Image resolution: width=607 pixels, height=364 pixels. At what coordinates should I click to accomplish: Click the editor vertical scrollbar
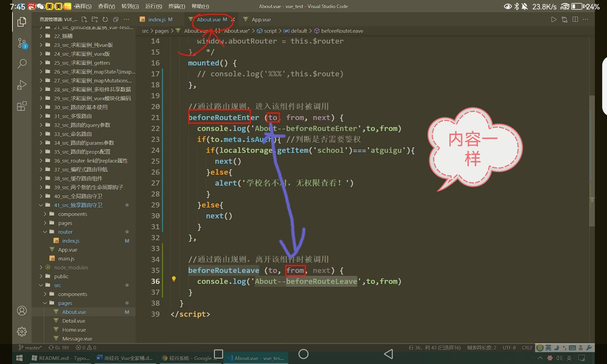[x=592, y=161]
